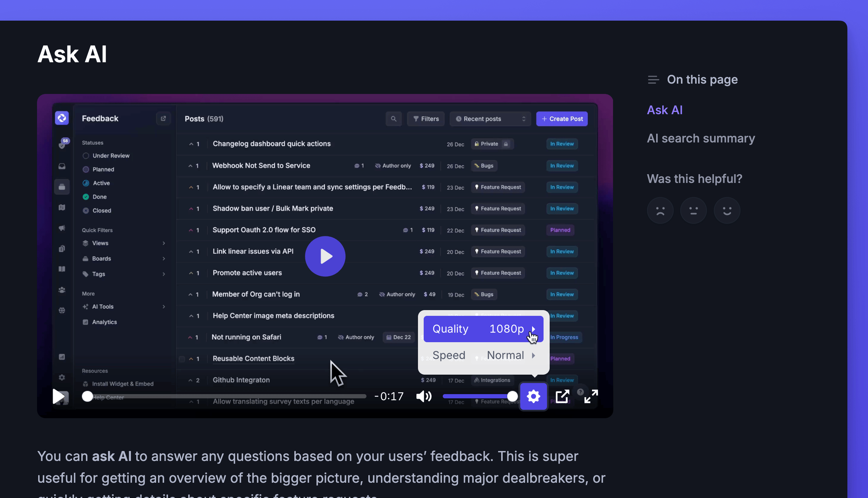Click the large round play button on the video
This screenshot has width=868, height=498.
point(325,256)
